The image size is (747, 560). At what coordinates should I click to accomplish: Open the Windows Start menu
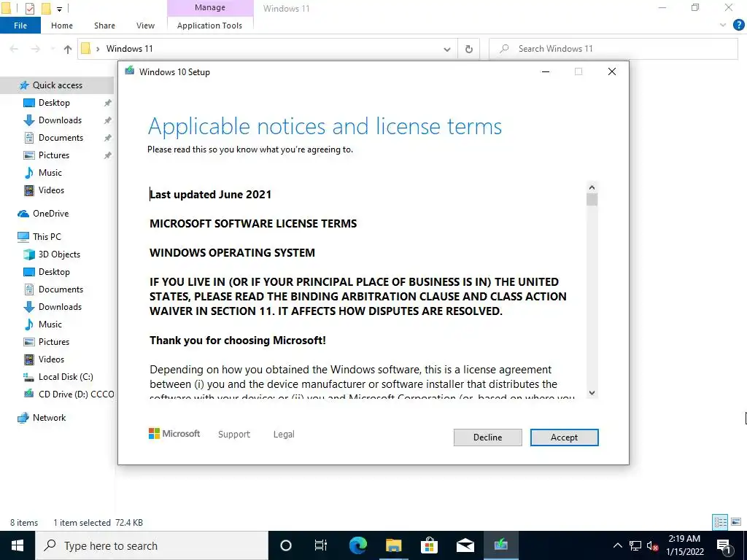[18, 545]
